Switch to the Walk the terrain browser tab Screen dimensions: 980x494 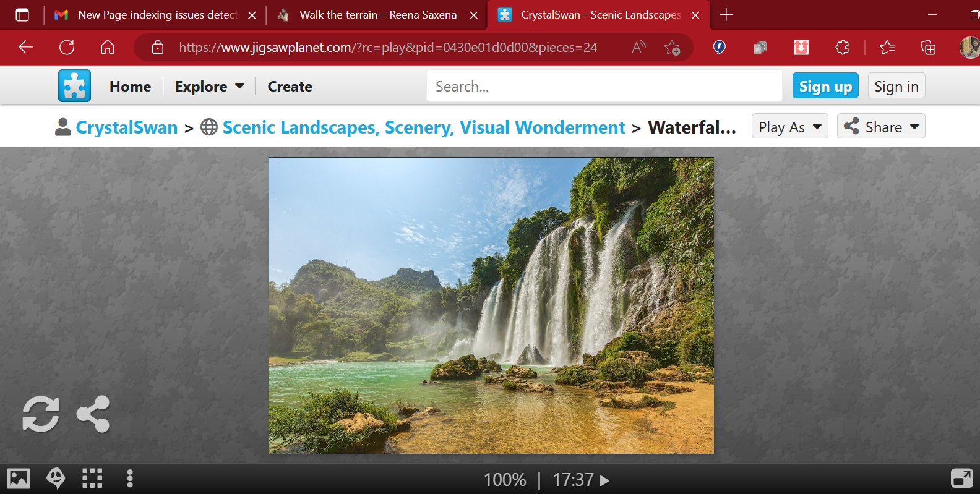click(x=377, y=15)
